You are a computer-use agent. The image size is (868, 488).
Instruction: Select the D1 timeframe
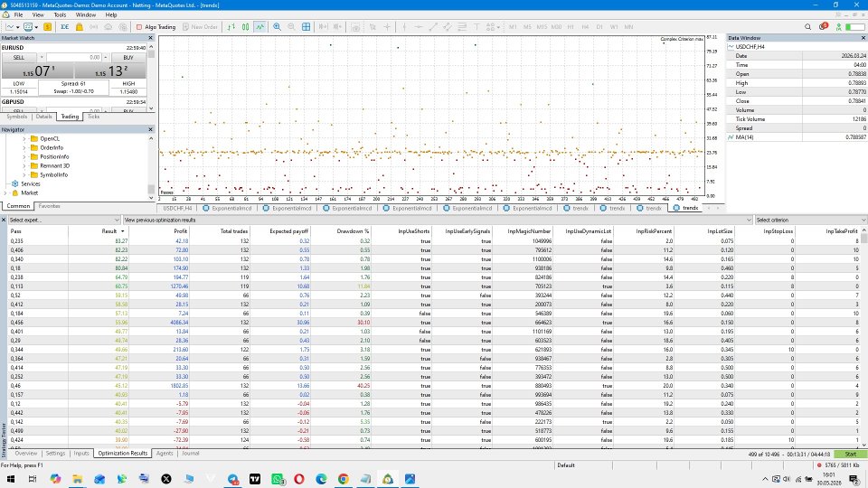tap(599, 26)
